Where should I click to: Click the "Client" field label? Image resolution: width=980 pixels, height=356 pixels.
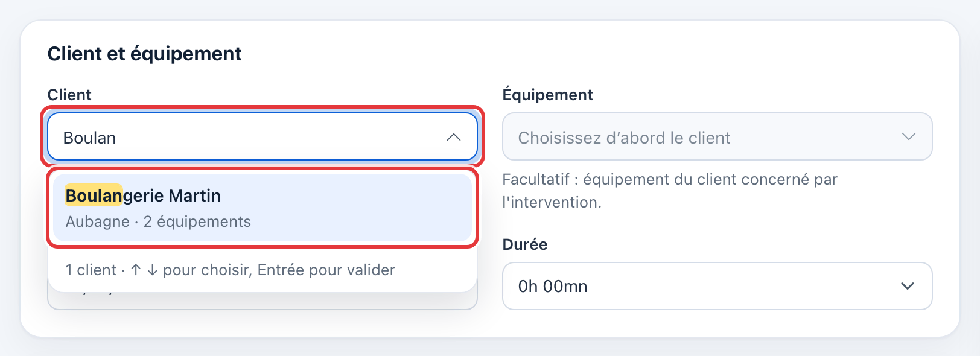pos(69,95)
